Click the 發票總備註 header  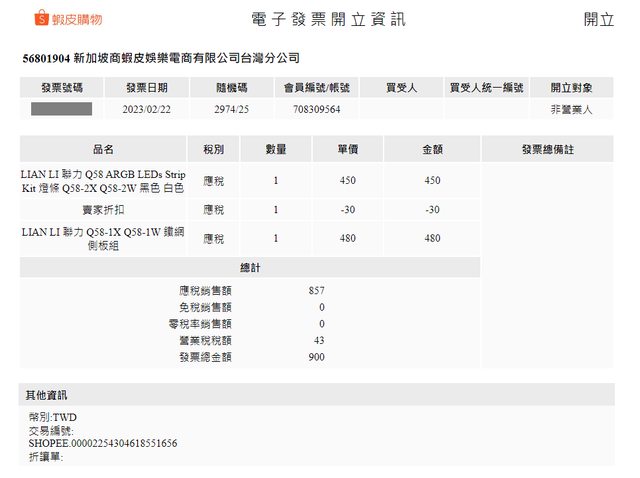click(x=547, y=149)
